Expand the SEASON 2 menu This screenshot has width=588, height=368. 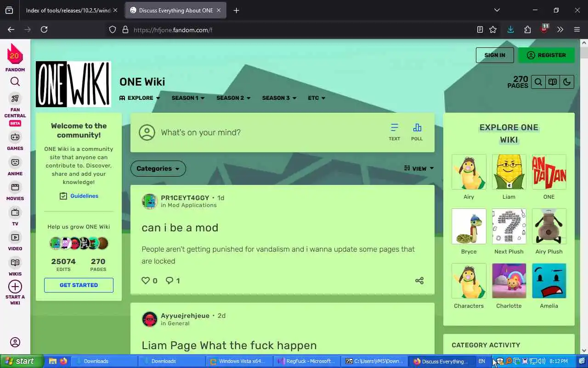(233, 98)
